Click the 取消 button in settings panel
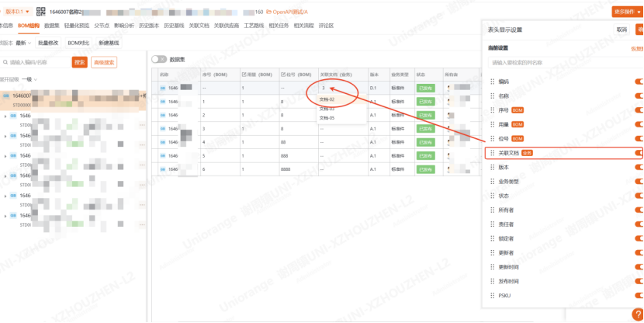Image resolution: width=644 pixels, height=323 pixels. coord(621,30)
